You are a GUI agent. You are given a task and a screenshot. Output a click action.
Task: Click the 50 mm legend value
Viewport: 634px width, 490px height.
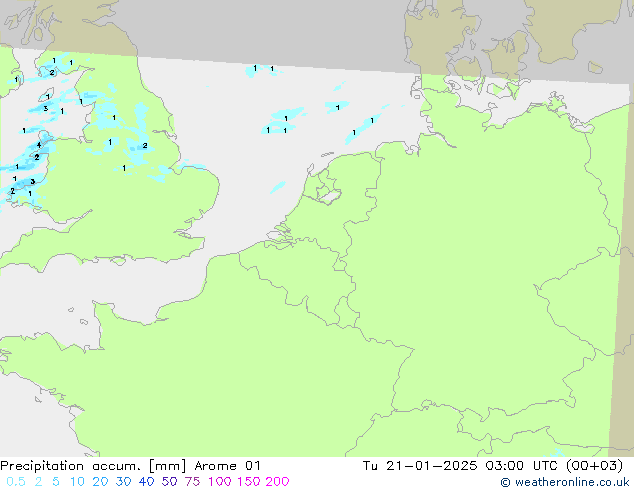(169, 482)
